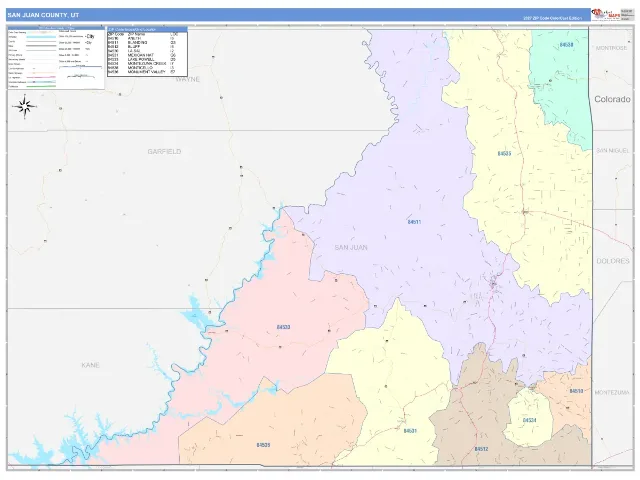Click the DOLORES county label
The image size is (640, 480).
[x=613, y=261]
